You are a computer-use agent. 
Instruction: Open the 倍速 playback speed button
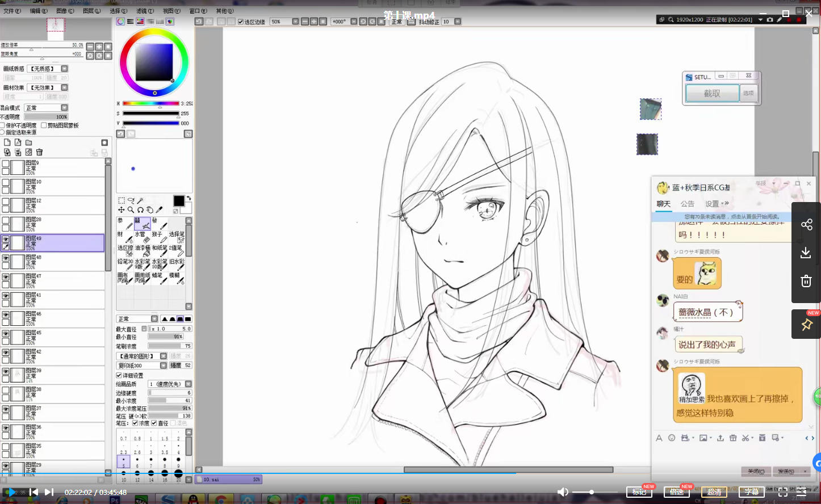tap(676, 492)
